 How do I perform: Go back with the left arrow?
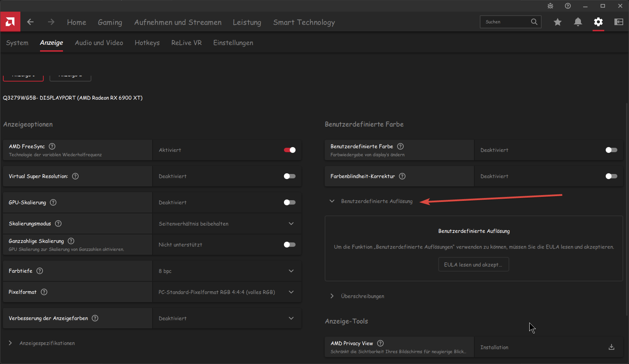tap(31, 22)
